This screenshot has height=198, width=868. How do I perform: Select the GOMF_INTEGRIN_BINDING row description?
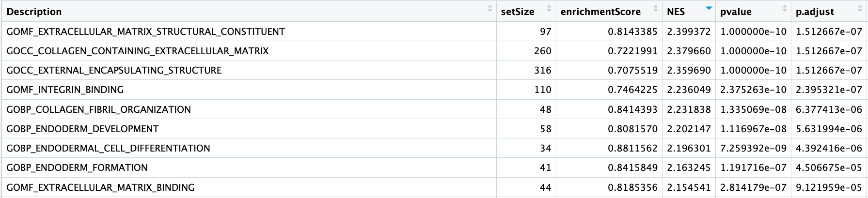click(65, 90)
